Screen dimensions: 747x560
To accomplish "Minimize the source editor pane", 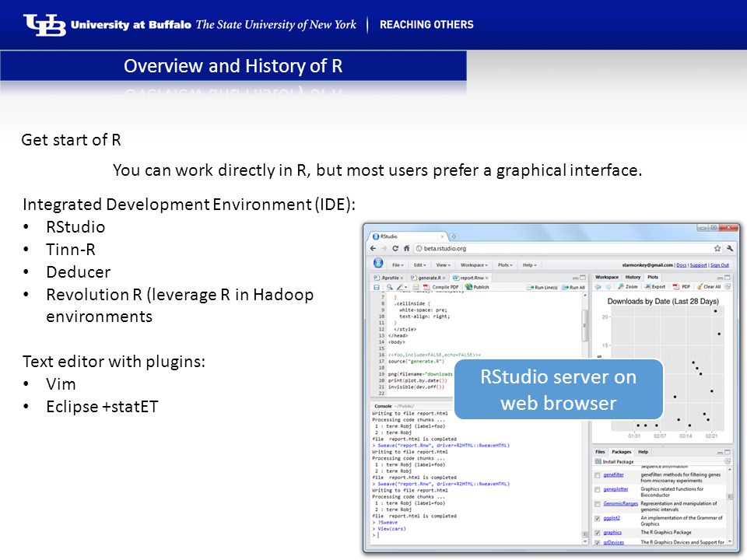I will click(x=575, y=278).
